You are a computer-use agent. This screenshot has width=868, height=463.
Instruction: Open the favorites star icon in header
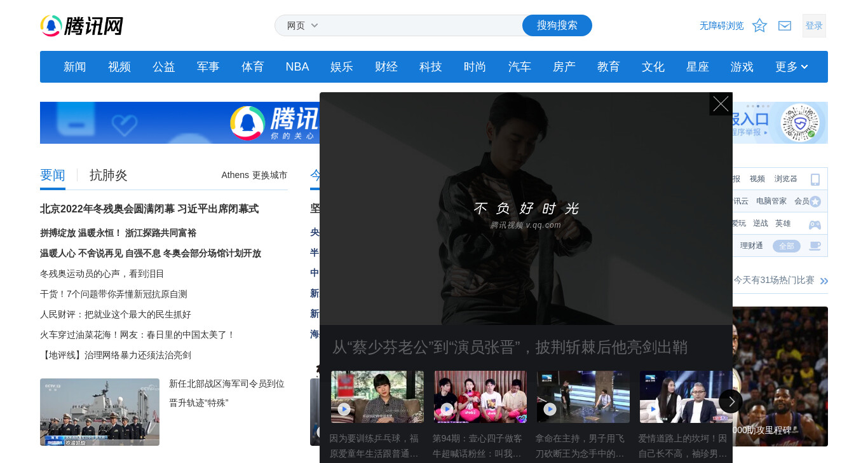(759, 25)
